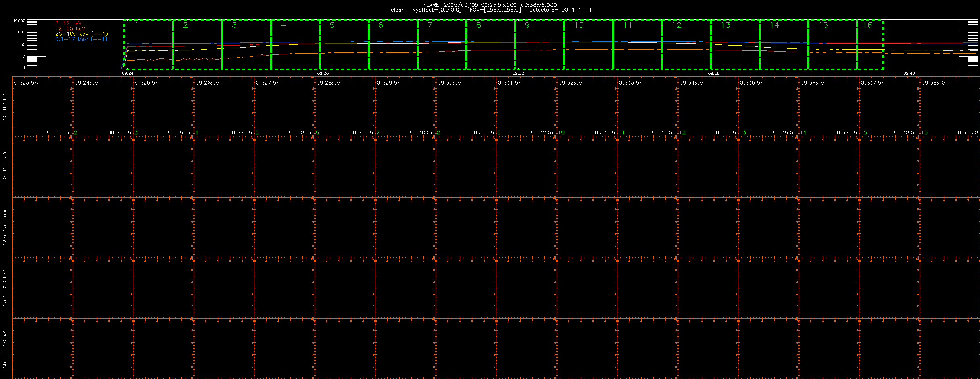Viewport: 980px width, 379px height.
Task: Select interval marker 11 in the lightcurve plot
Action: (x=628, y=25)
